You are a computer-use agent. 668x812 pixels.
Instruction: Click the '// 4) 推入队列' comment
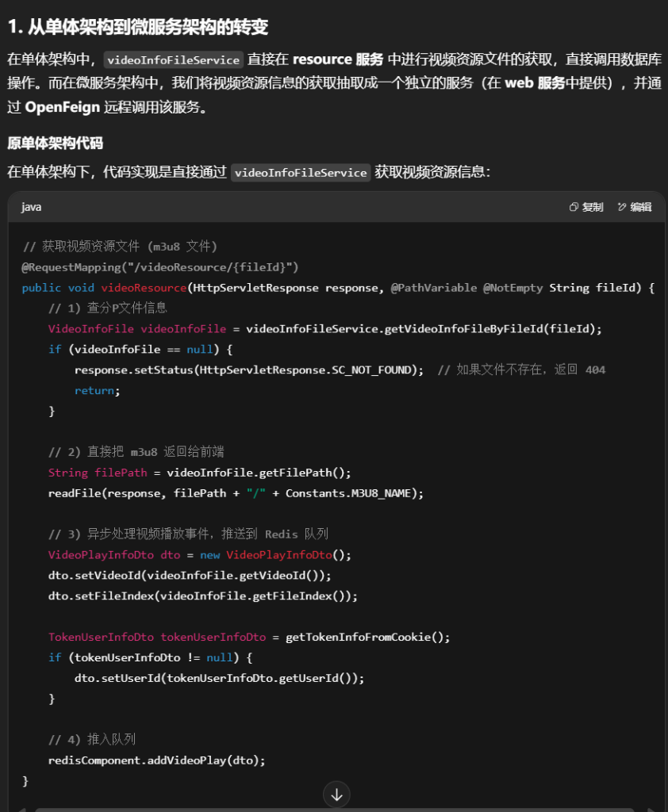(x=92, y=739)
